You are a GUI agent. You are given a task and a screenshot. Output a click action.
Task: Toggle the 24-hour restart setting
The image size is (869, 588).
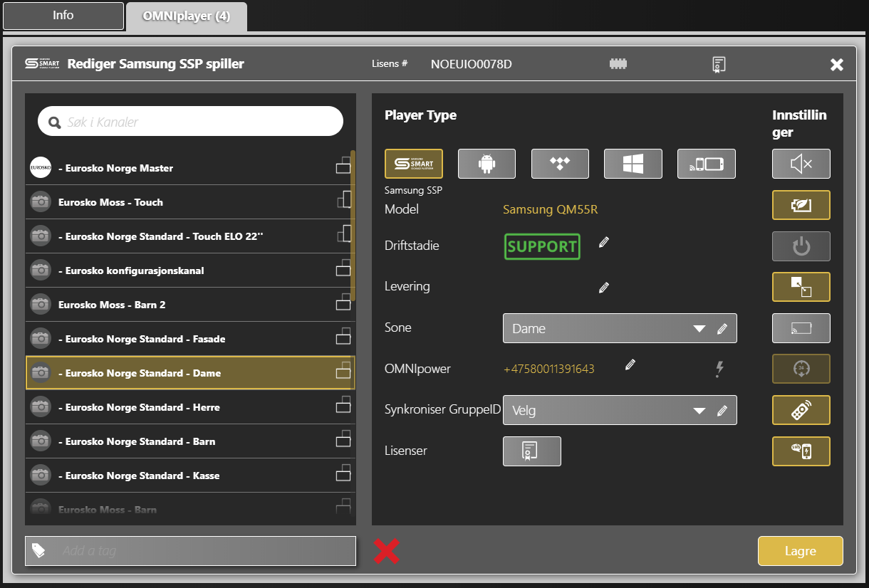pos(801,369)
